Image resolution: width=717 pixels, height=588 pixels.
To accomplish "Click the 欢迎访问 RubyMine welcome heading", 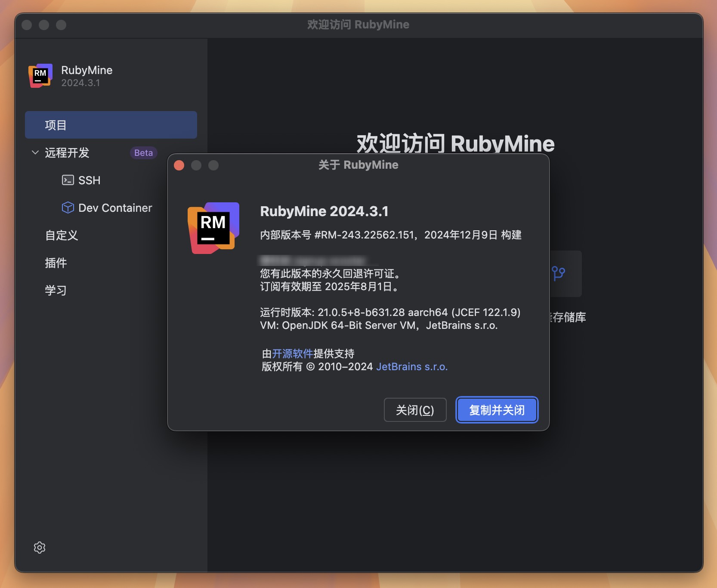I will 455,143.
